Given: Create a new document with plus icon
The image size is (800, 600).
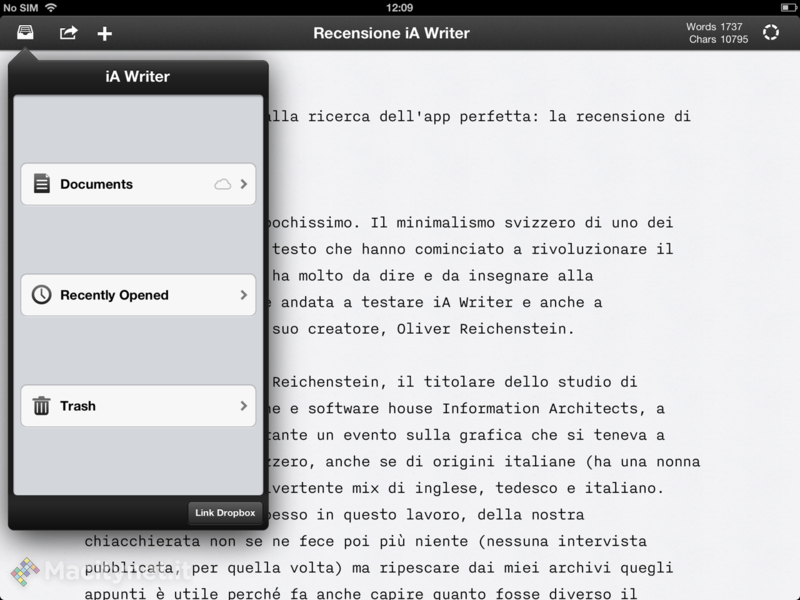Looking at the screenshot, I should (105, 34).
